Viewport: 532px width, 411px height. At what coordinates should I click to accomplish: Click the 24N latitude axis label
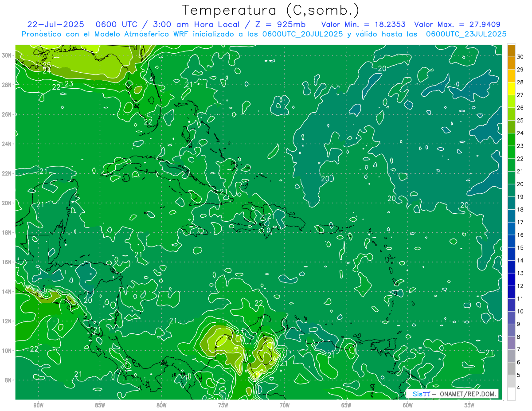tap(7, 144)
